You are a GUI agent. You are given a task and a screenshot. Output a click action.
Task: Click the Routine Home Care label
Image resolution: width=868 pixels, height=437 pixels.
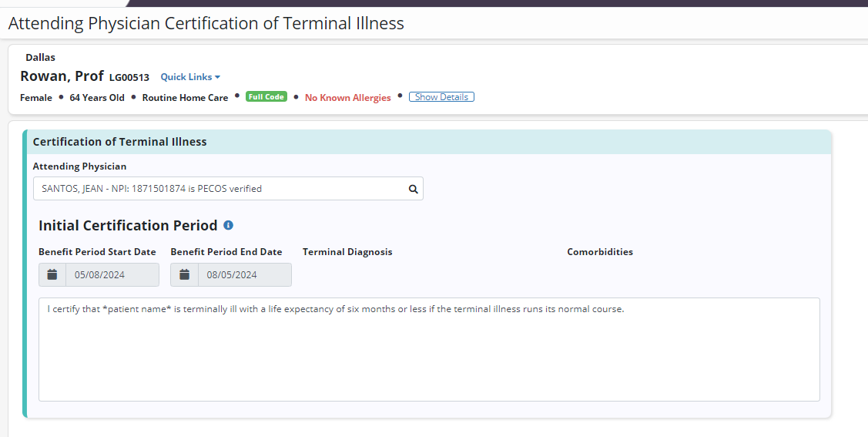click(185, 98)
